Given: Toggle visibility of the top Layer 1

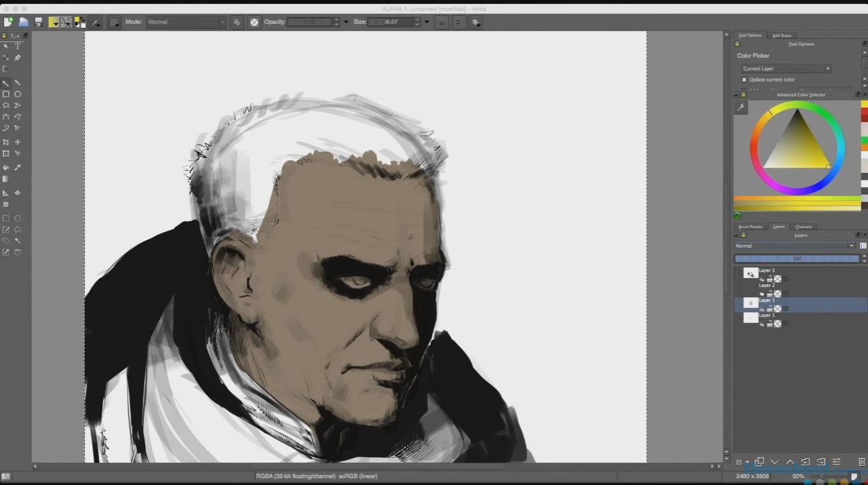Looking at the screenshot, I should (x=762, y=279).
